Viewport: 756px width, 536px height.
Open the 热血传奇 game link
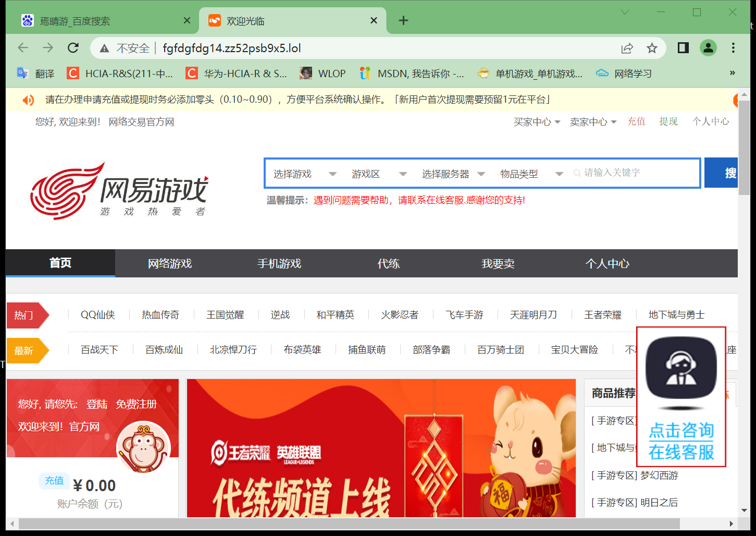[160, 314]
